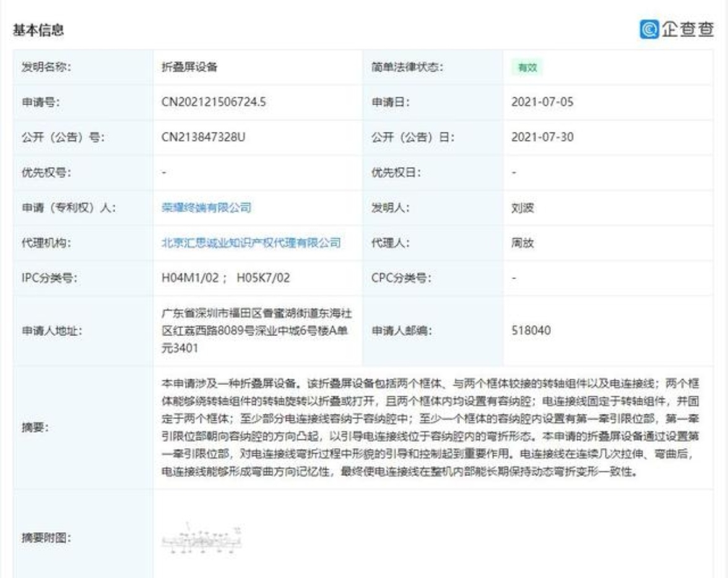The image size is (728, 578).
Task: Click the application date 2021-07-05
Action: point(542,102)
